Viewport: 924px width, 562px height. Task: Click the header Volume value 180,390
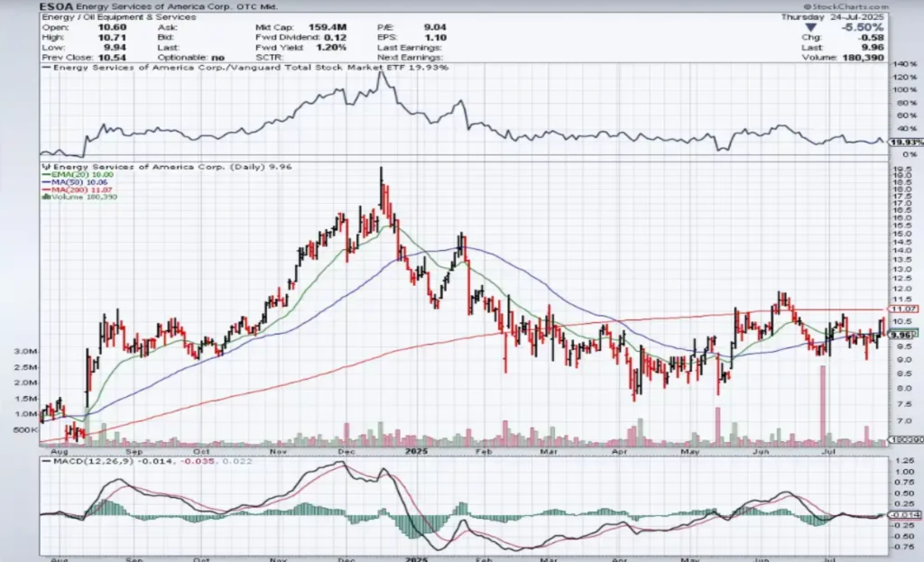click(x=863, y=57)
